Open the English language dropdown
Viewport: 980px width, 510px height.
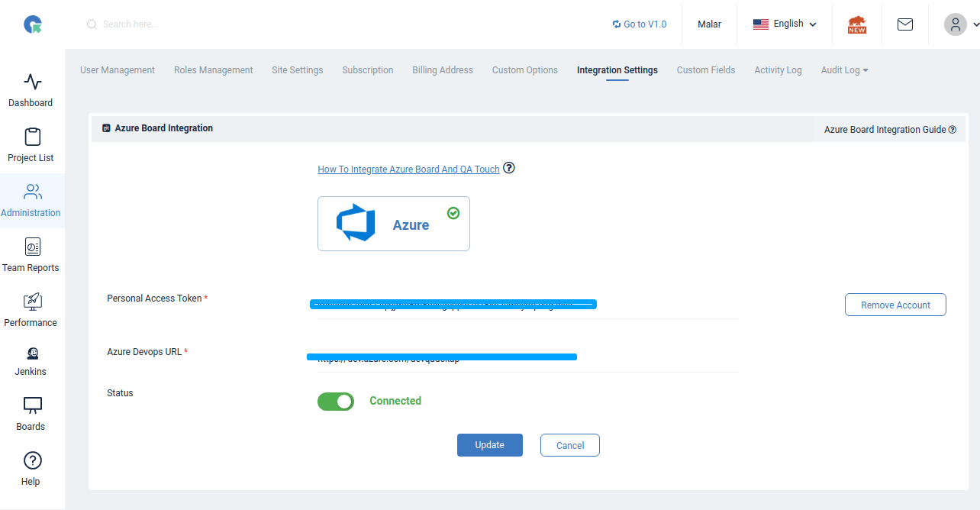pyautogui.click(x=785, y=24)
